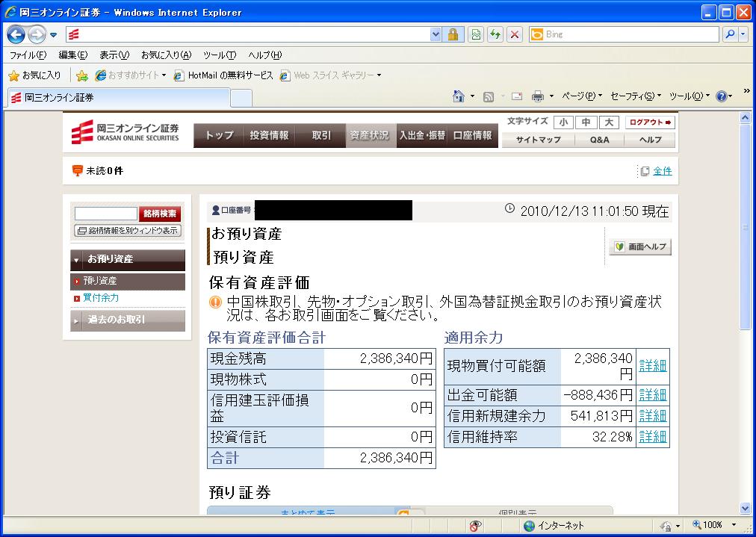Open the address bar dropdown arrow
The width and height of the screenshot is (756, 537).
click(436, 34)
